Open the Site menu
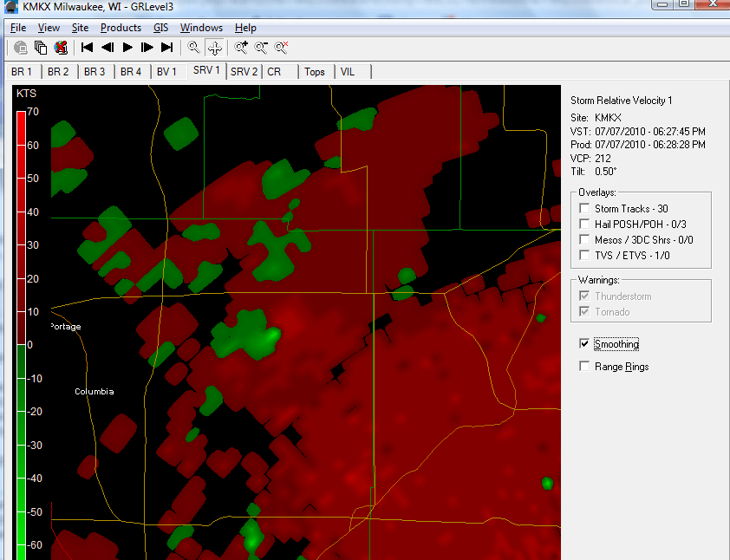Screen dimensions: 730x560 (80, 28)
